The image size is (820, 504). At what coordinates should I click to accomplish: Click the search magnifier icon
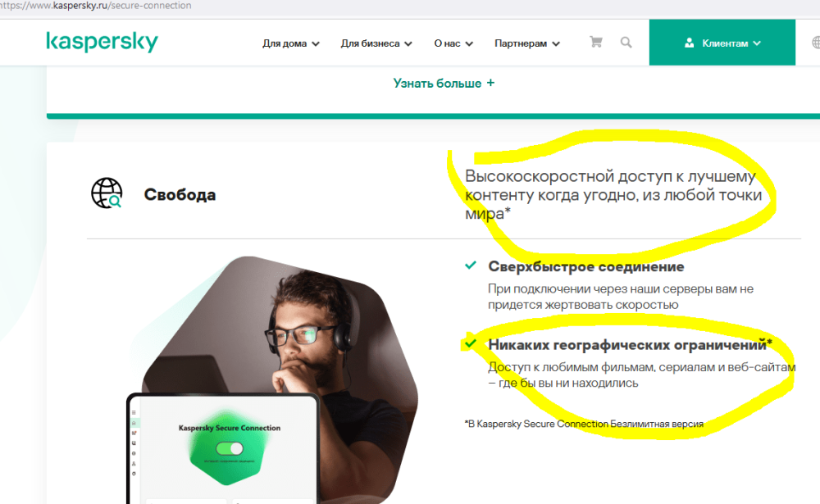pos(626,43)
